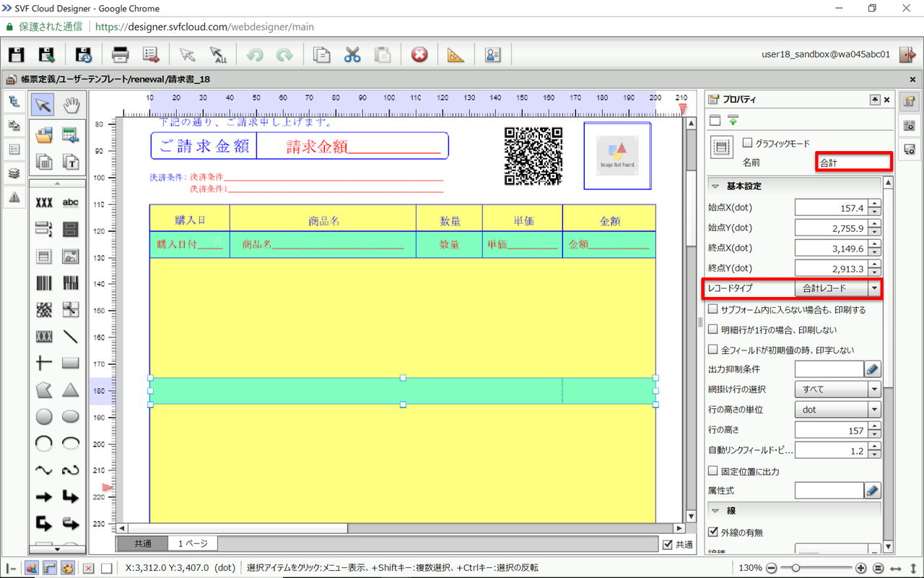Click the 名前 input field

[x=853, y=163]
